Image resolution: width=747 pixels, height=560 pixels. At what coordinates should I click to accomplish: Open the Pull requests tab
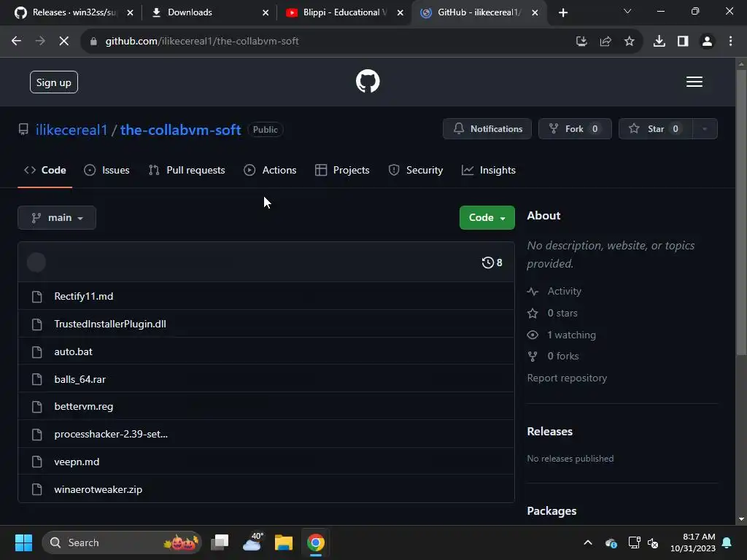(x=187, y=171)
